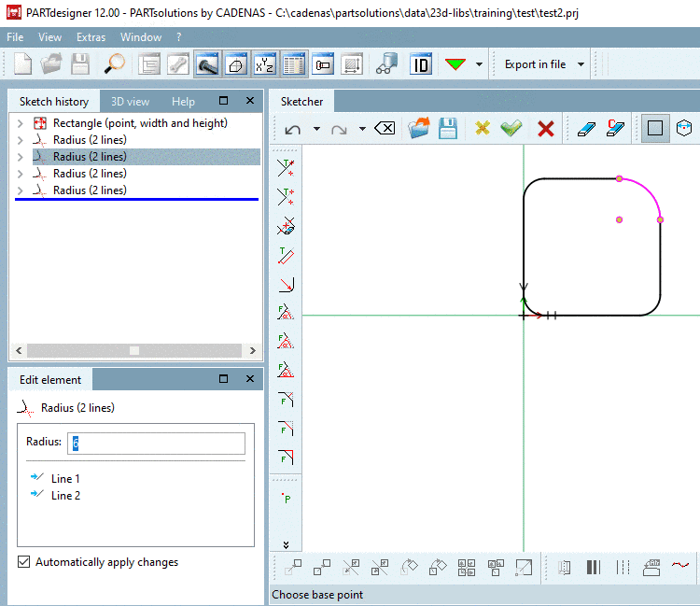
Task: Toggle the XYZ coordinate view button
Action: (265, 64)
